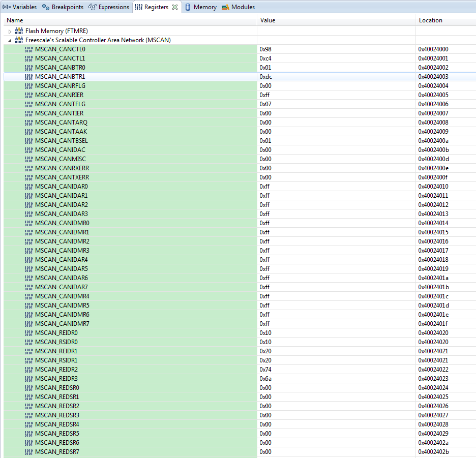This screenshot has width=476, height=458.
Task: Click the register icon beside MSCAN_CANIDAR4
Action: click(x=28, y=260)
